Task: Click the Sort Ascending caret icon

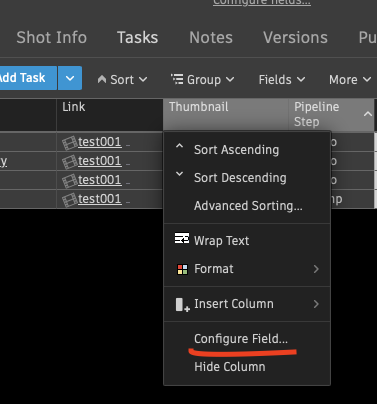Action: click(179, 146)
